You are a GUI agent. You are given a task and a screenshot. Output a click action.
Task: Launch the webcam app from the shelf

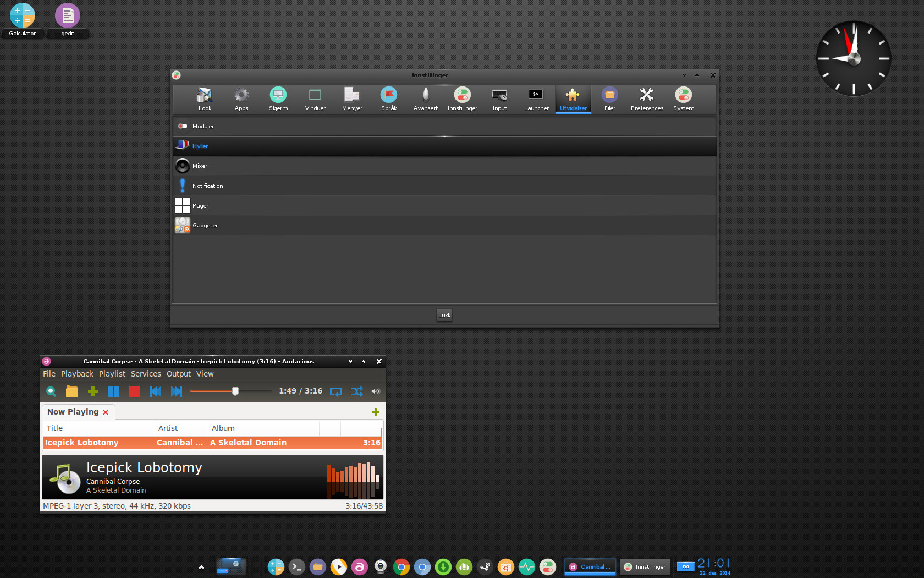[x=381, y=567]
